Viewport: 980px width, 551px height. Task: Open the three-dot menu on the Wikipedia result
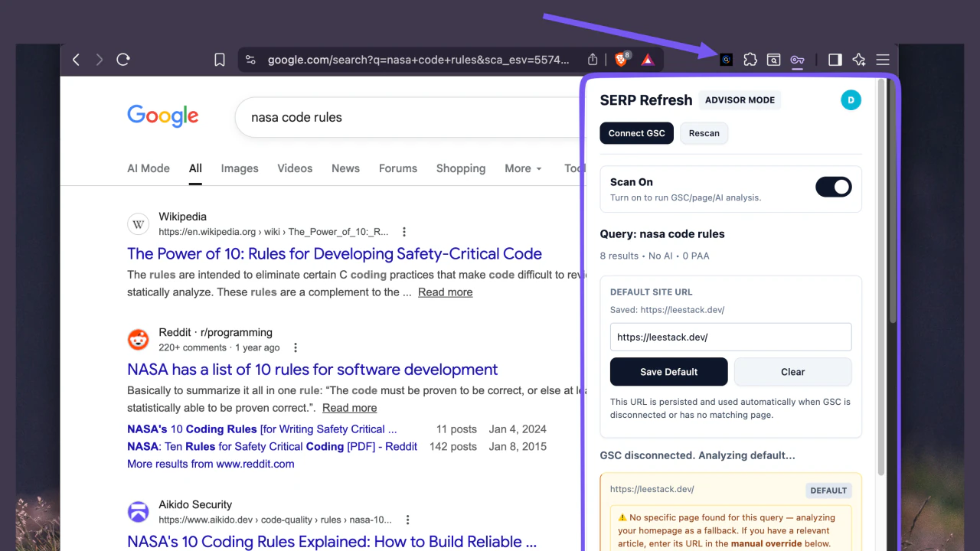pos(404,232)
